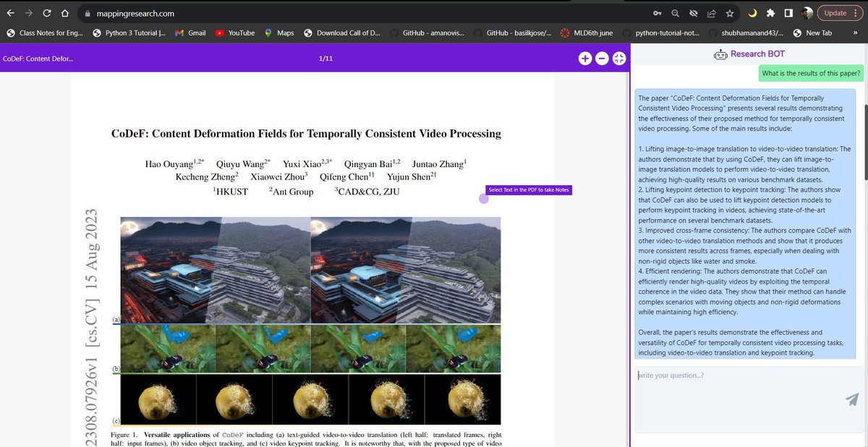Image resolution: width=868 pixels, height=447 pixels.
Task: Go back using the browser back arrow
Action: click(10, 13)
